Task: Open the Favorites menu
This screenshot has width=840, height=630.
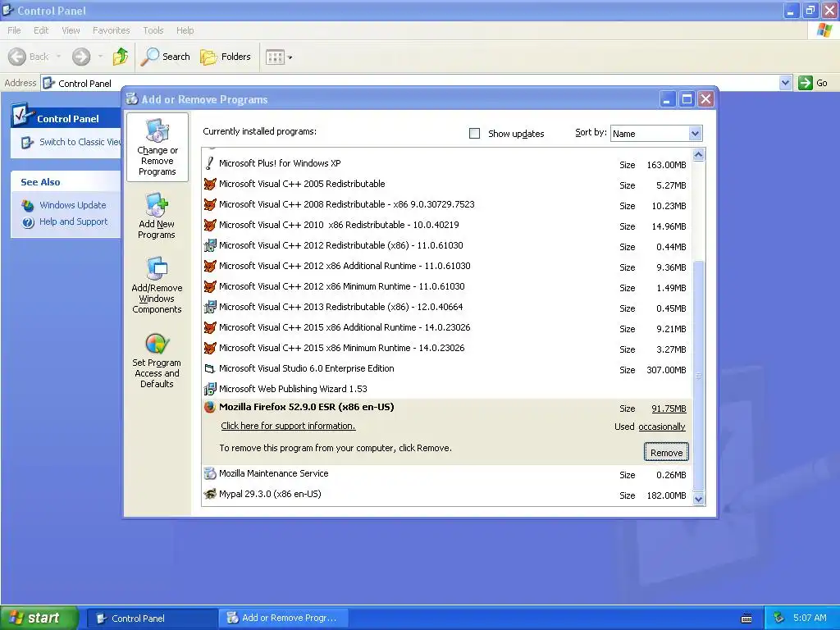Action: pos(111,30)
